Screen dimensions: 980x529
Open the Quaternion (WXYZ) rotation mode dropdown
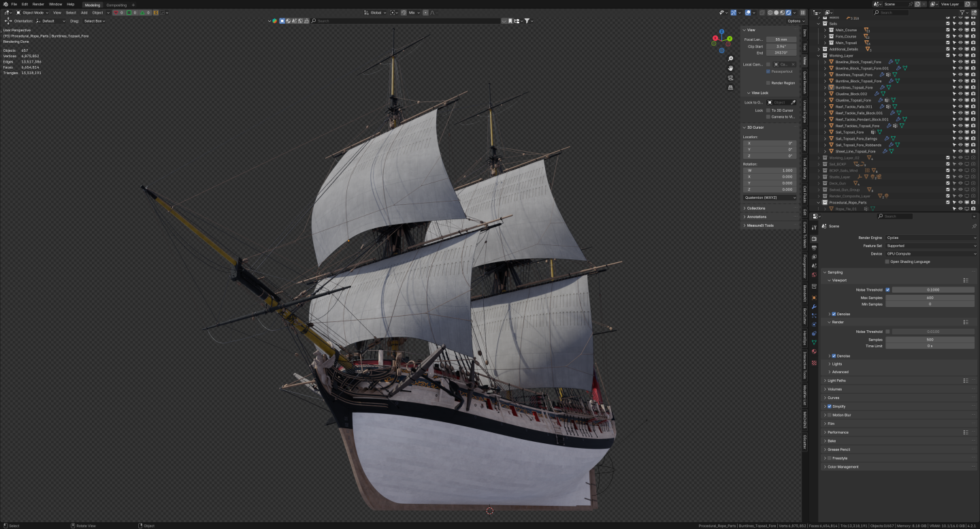[770, 197]
